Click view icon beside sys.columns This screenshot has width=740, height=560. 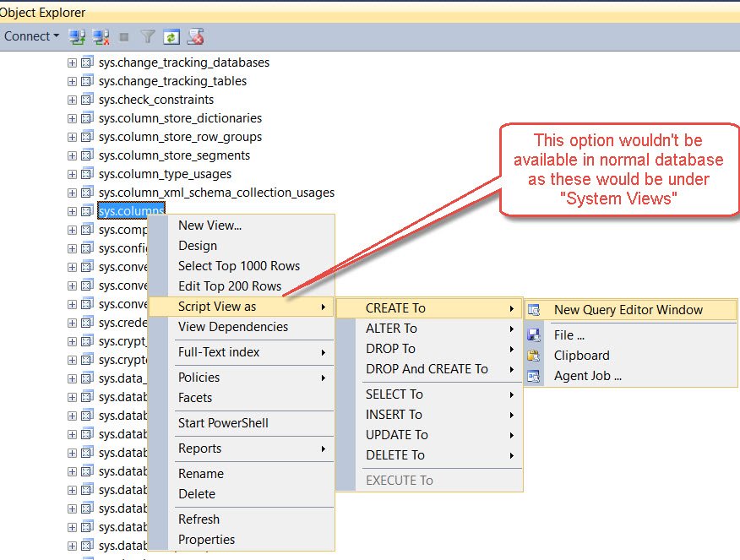pos(87,211)
